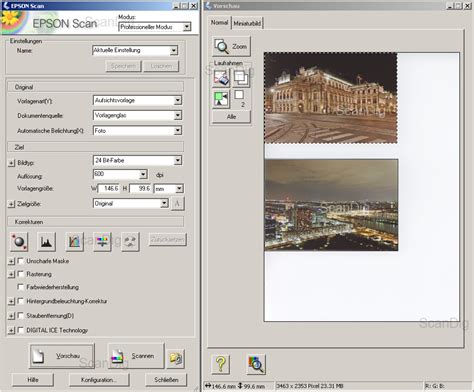Image resolution: width=474 pixels, height=392 pixels.
Task: Expand the Zielgröße plus box
Action: click(11, 204)
